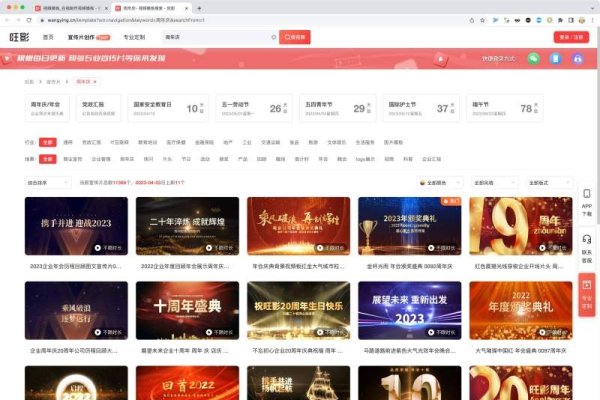Click the red 专业定制 sidebar button

click(x=587, y=295)
